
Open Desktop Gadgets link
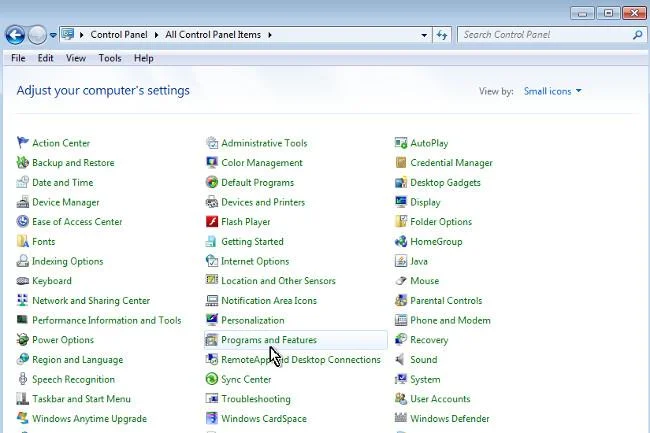point(445,182)
